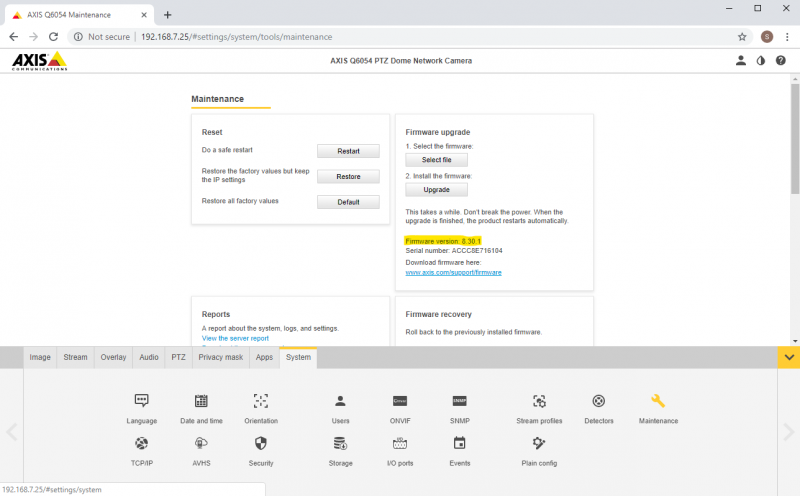Select the System tab
Viewport: 800px width, 496px height.
pyautogui.click(x=298, y=357)
